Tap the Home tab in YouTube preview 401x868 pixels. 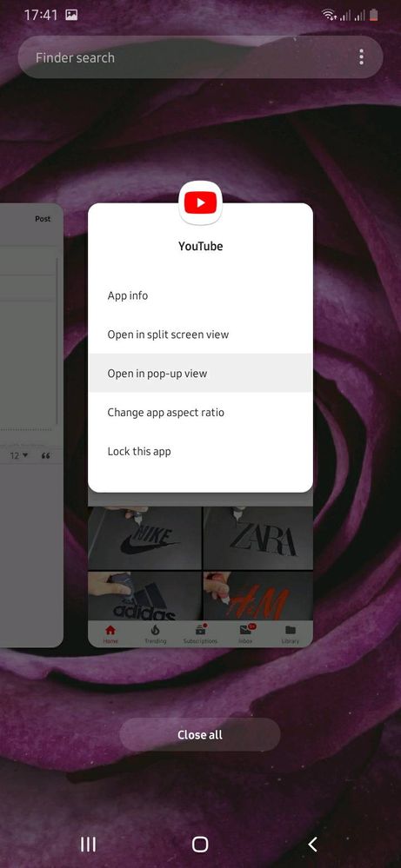click(110, 634)
